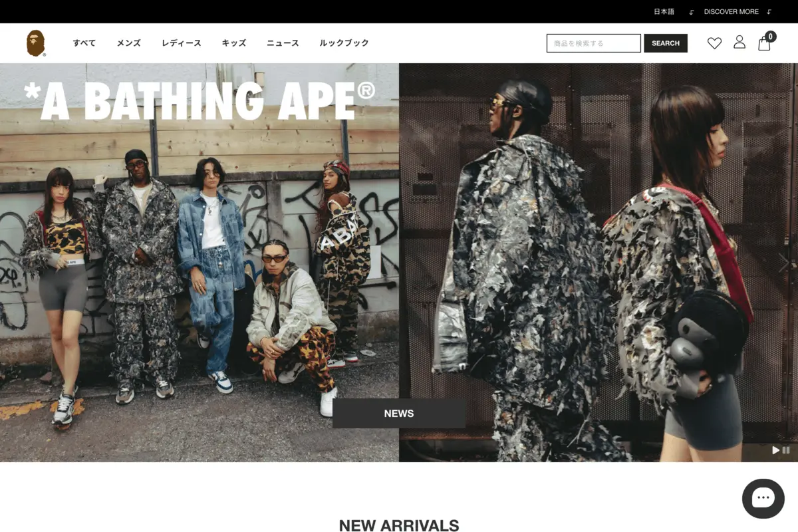Open the レディース menu
This screenshot has width=798, height=532.
click(182, 43)
